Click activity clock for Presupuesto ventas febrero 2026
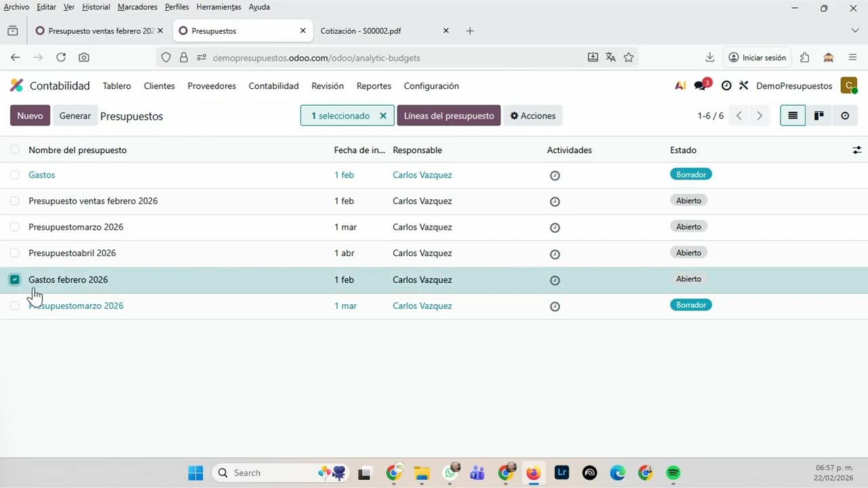Viewport: 868px width, 488px height. [x=555, y=201]
